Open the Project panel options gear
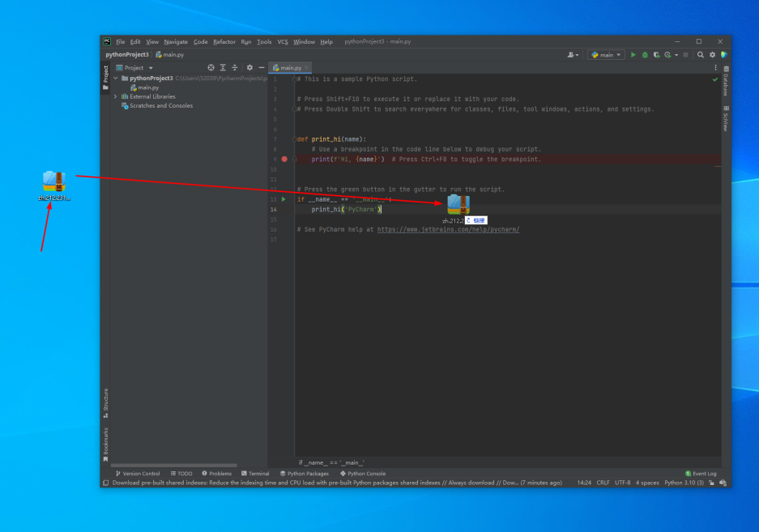The image size is (759, 532). tap(249, 68)
